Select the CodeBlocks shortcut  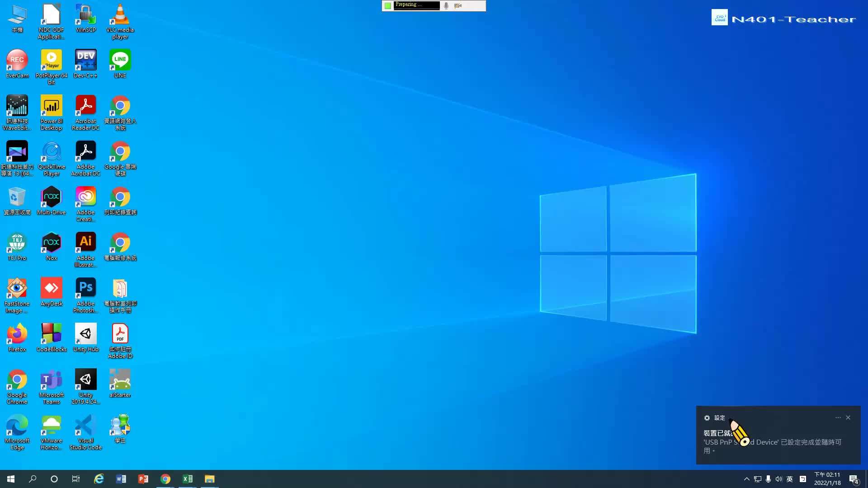click(x=52, y=338)
